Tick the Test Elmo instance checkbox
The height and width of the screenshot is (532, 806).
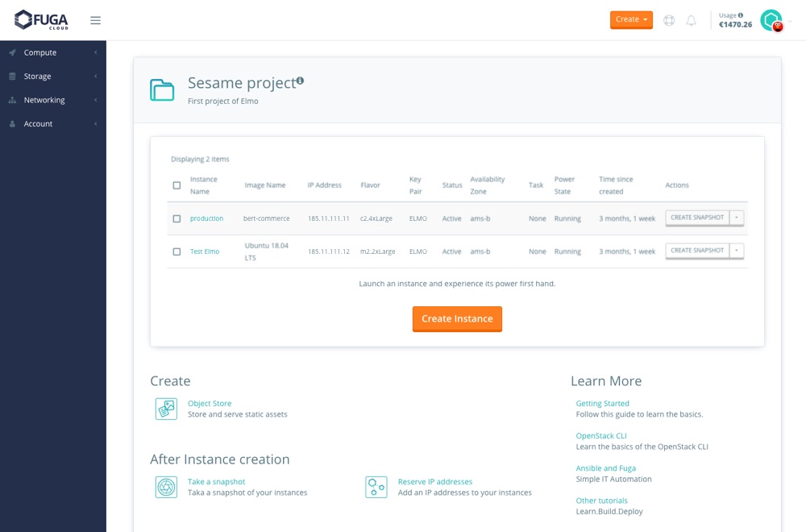tap(177, 251)
